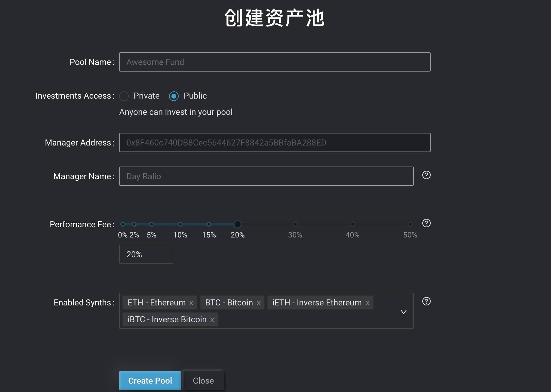This screenshot has width=551, height=392.
Task: Remove iBTC - Inverse Bitcoin tag
Action: 212,320
